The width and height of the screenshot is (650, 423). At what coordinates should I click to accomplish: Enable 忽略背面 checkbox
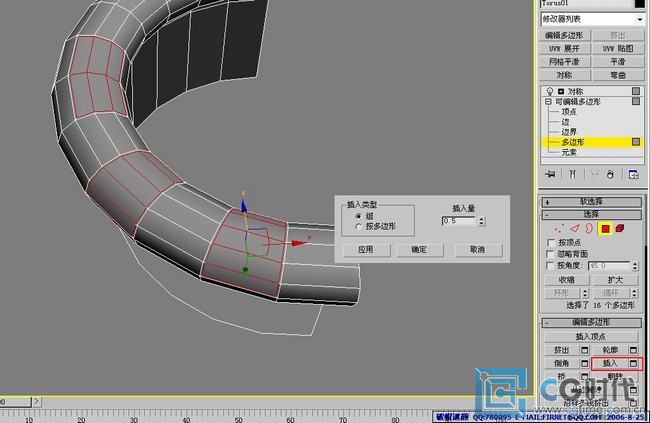point(551,254)
